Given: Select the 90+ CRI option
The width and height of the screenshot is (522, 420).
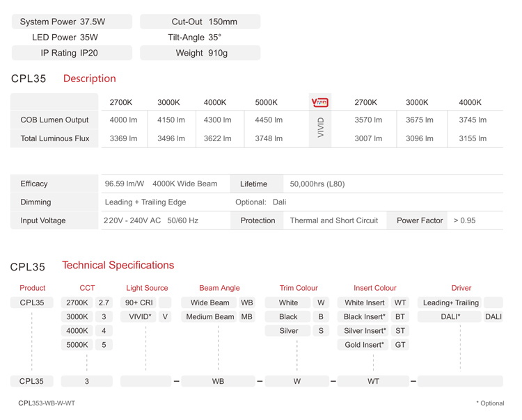Looking at the screenshot, I should (139, 302).
